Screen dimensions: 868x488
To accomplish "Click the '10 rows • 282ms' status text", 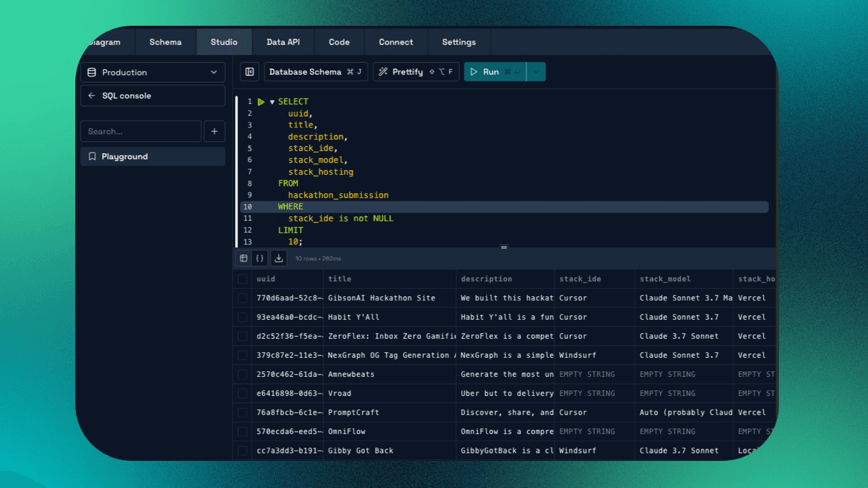I will [x=318, y=259].
